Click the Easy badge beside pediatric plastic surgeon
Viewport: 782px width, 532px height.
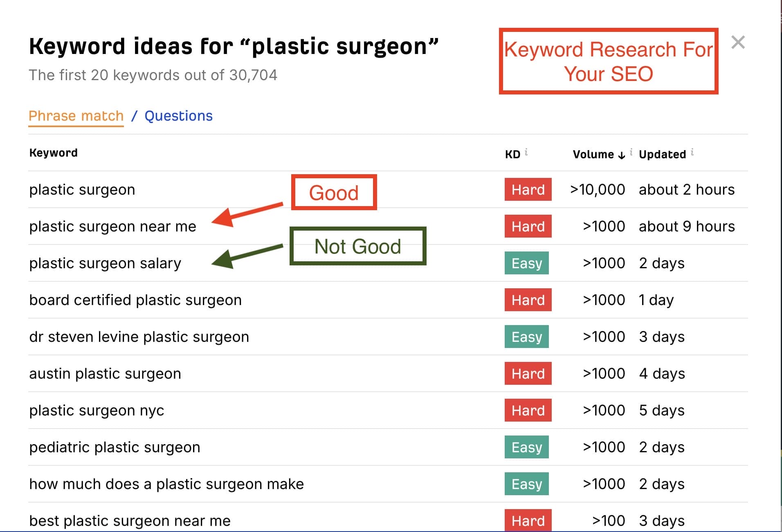(526, 447)
